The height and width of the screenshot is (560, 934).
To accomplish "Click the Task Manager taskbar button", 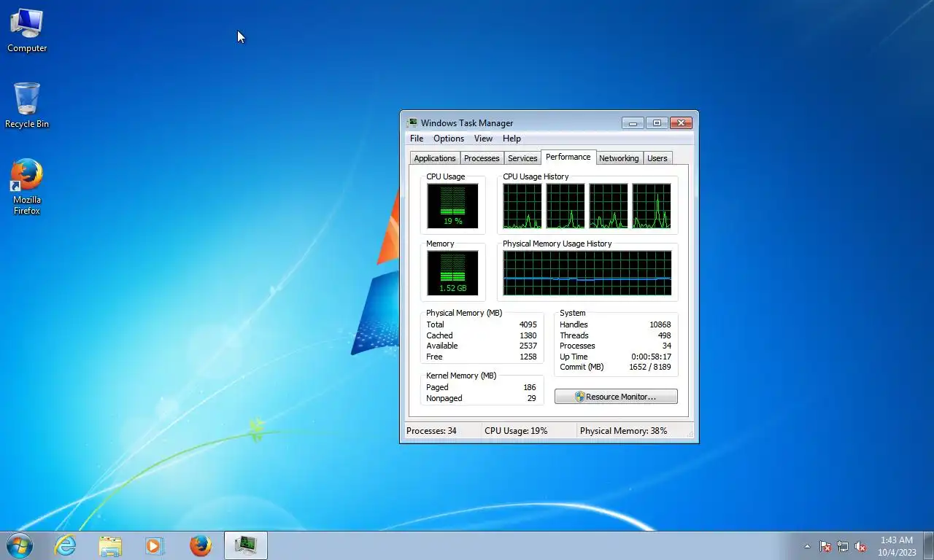I will pyautogui.click(x=246, y=545).
